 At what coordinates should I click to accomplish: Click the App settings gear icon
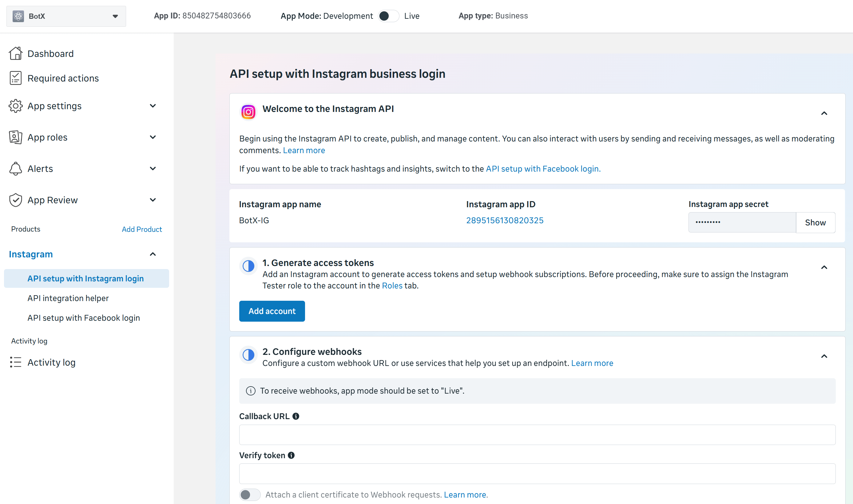click(16, 106)
